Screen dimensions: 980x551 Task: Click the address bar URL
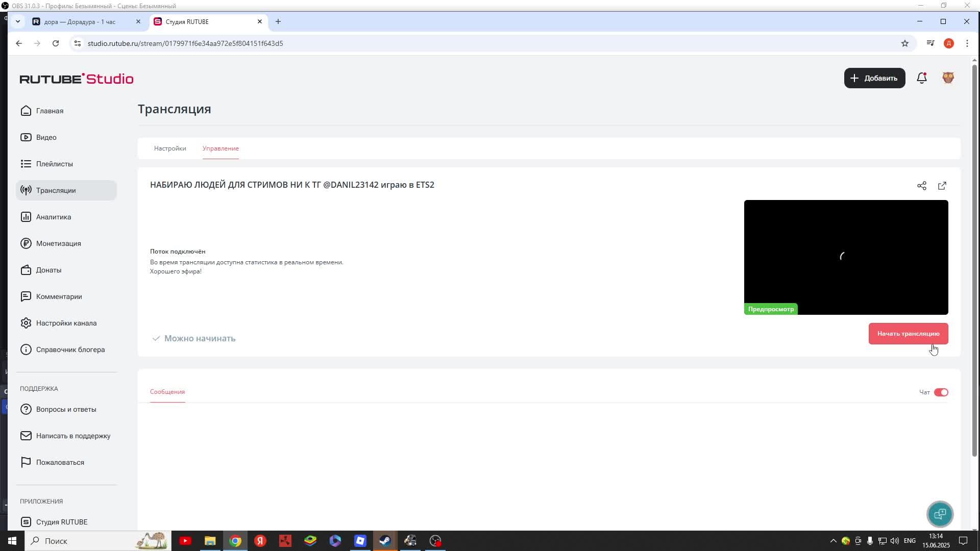(x=185, y=43)
